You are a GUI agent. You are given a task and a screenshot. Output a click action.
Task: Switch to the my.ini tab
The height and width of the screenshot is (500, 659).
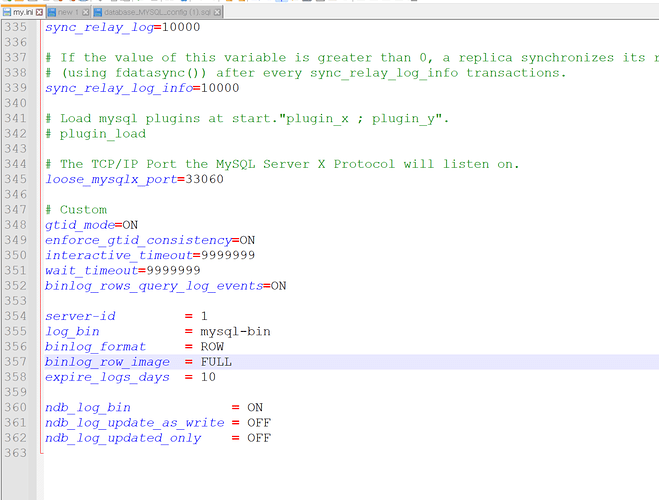tap(23, 12)
